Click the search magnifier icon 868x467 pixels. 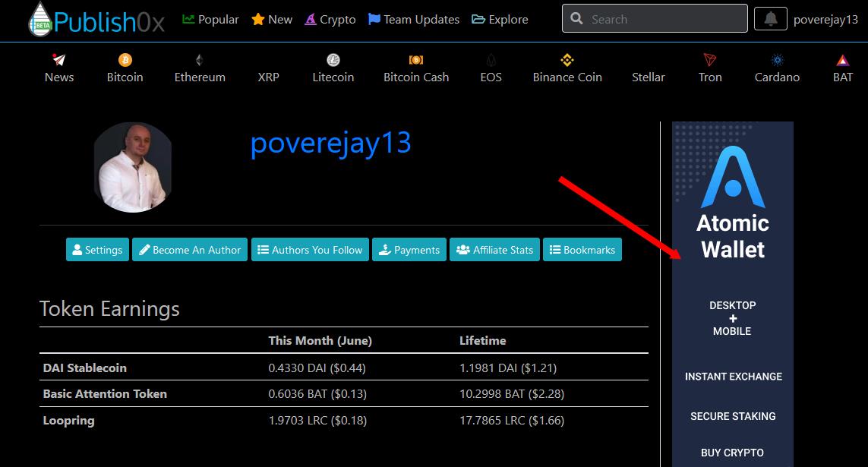pyautogui.click(x=576, y=19)
